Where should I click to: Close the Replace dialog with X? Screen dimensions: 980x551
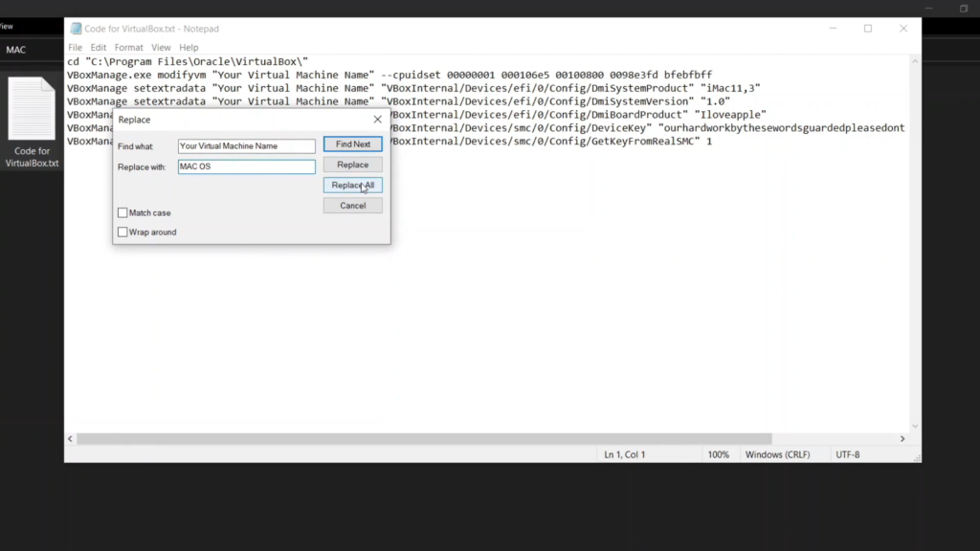377,120
